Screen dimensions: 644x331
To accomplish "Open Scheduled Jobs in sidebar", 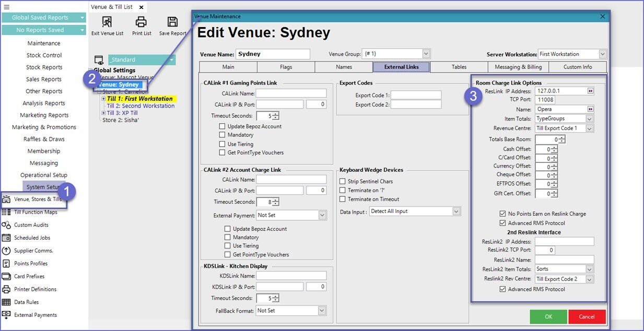I will coord(32,238).
